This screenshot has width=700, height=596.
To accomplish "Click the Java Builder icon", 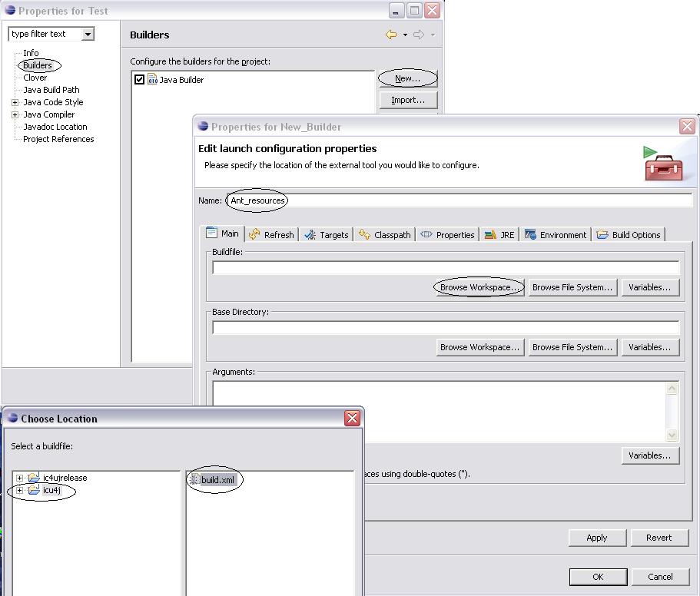I will point(152,80).
